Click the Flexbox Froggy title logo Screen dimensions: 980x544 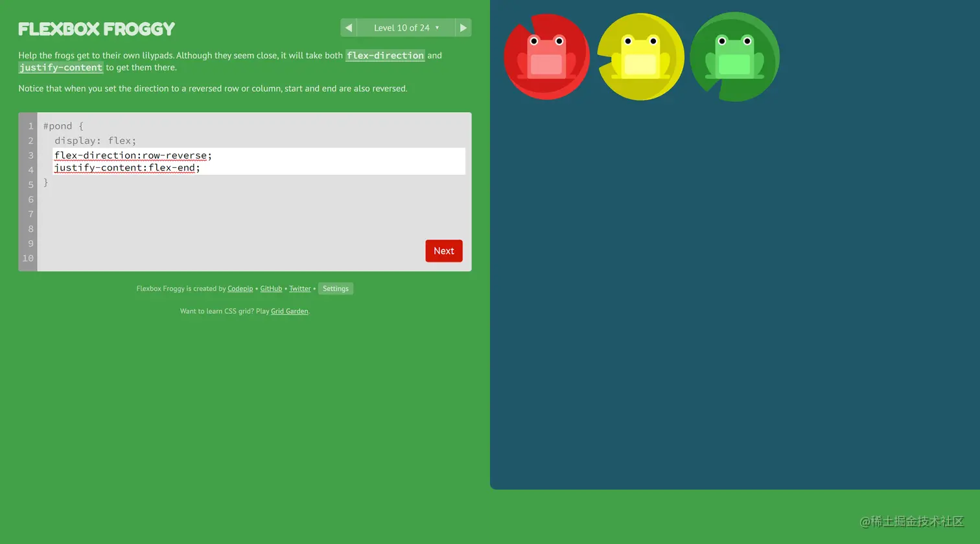(97, 29)
